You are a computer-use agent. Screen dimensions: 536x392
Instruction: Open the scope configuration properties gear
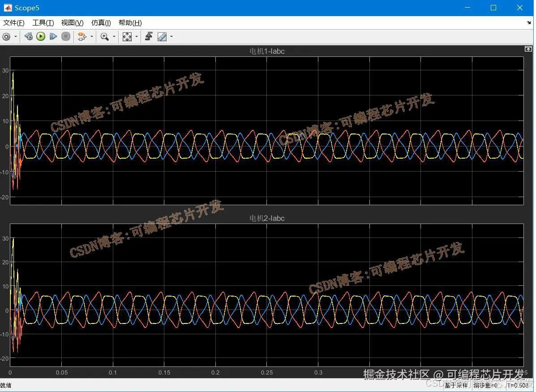pyautogui.click(x=7, y=37)
